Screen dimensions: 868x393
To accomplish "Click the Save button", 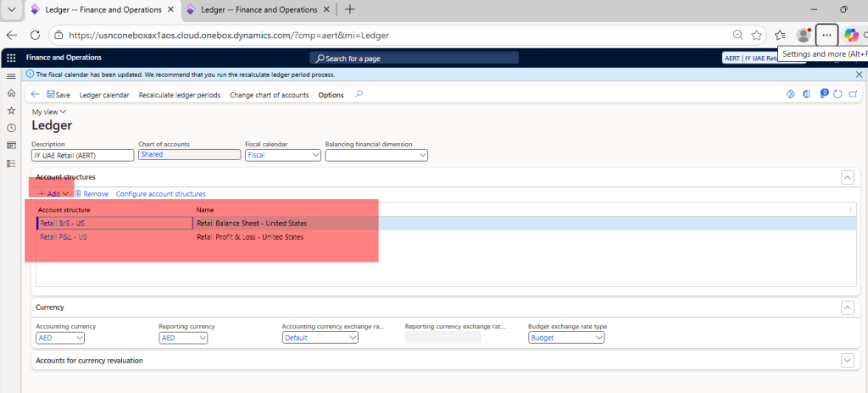I will [x=58, y=95].
